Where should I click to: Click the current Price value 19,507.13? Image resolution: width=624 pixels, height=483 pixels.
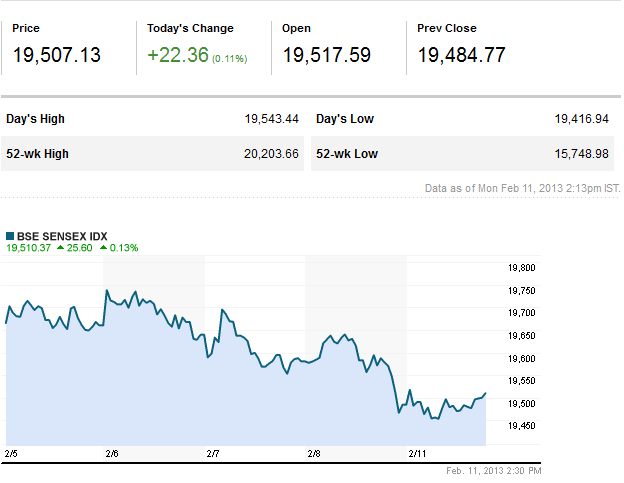click(57, 55)
